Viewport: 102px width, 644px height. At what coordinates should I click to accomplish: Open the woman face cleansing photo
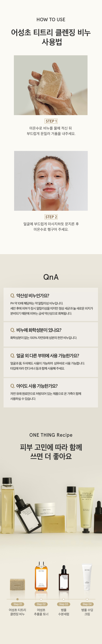pos(51,181)
